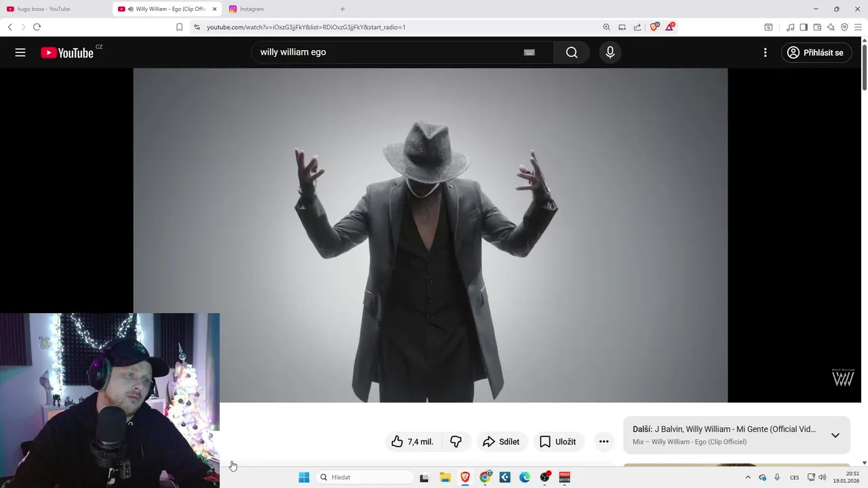Open more actions ellipsis under the video
868x488 pixels.
point(604,442)
